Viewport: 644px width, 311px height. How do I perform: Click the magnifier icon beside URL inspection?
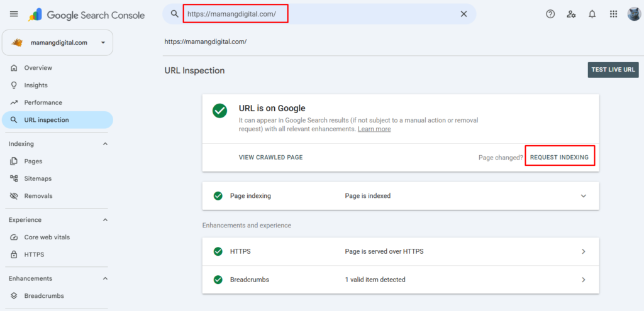(x=14, y=120)
